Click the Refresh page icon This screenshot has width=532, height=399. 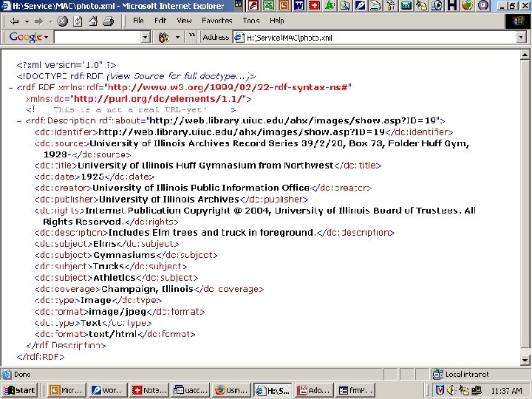(x=78, y=21)
